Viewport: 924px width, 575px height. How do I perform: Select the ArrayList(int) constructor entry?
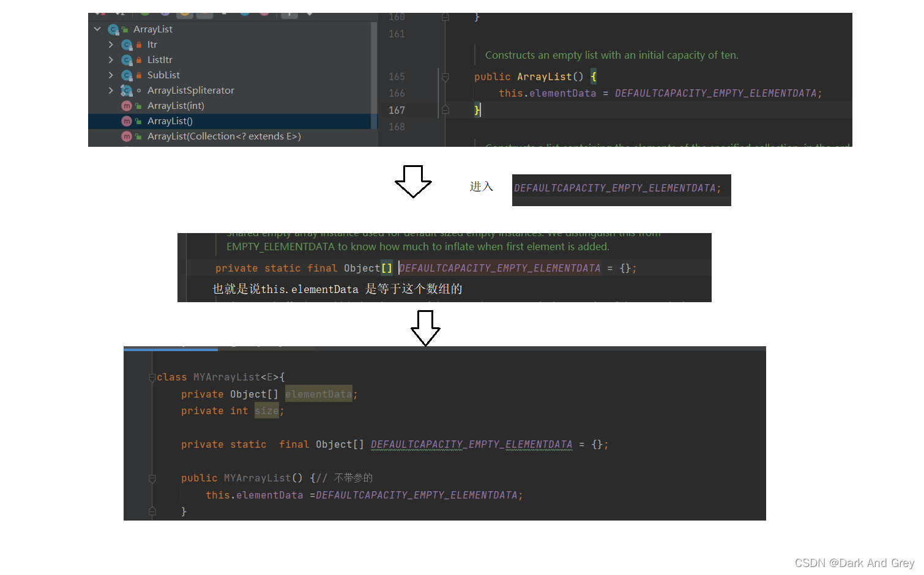coord(176,106)
